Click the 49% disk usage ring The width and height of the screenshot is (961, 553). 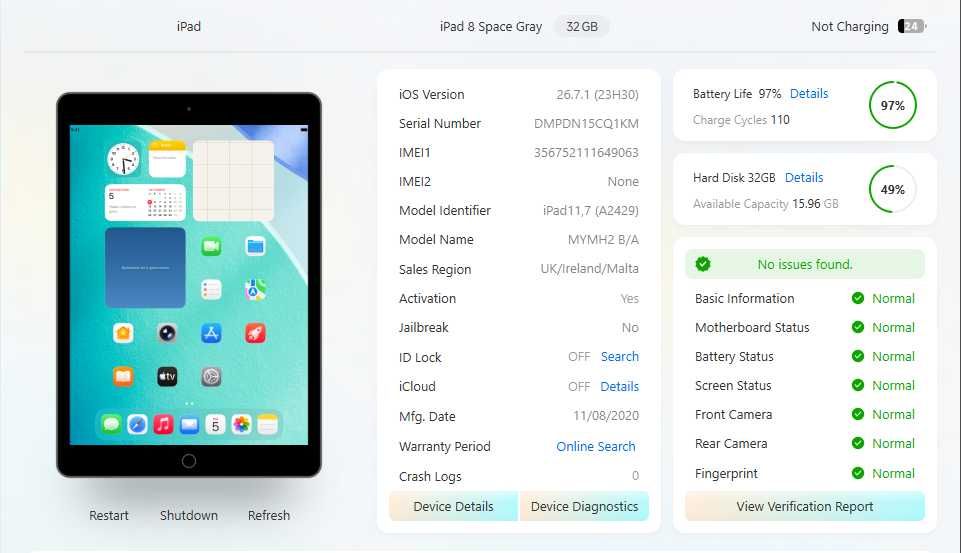(x=892, y=189)
